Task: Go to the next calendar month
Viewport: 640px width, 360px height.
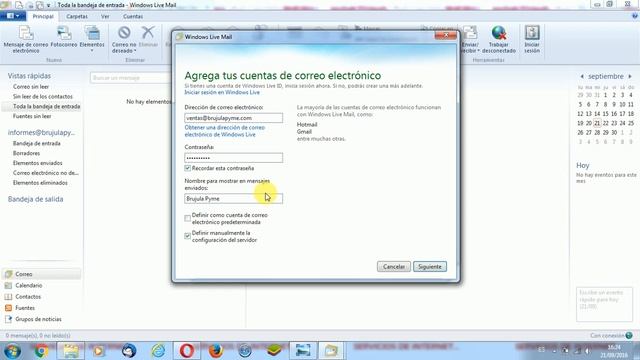Action: coord(630,76)
